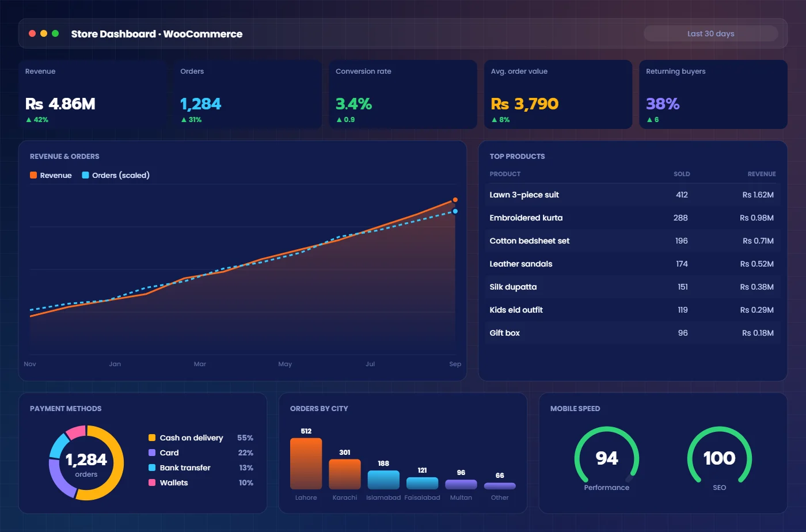Click the 42% revenue growth indicator
The image size is (806, 532).
coord(37,120)
